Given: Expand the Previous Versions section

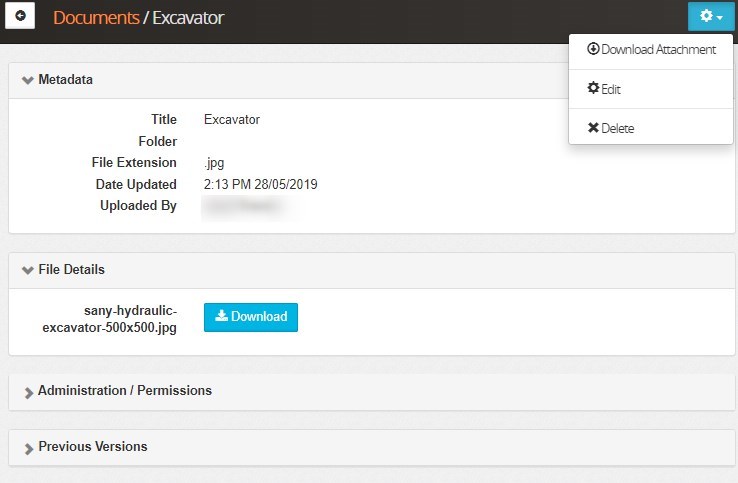Looking at the screenshot, I should [x=92, y=447].
